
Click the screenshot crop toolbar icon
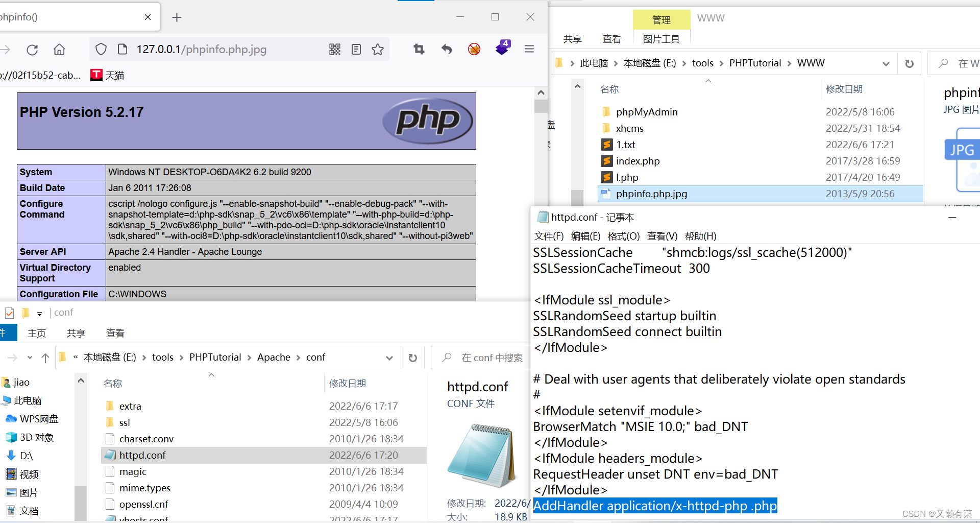[x=419, y=49]
